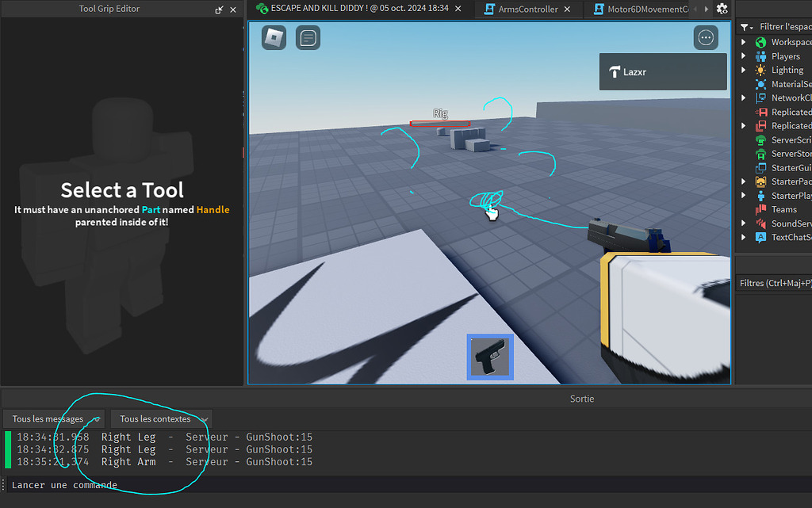Select the MaterialService icon
The height and width of the screenshot is (508, 812).
point(763,83)
